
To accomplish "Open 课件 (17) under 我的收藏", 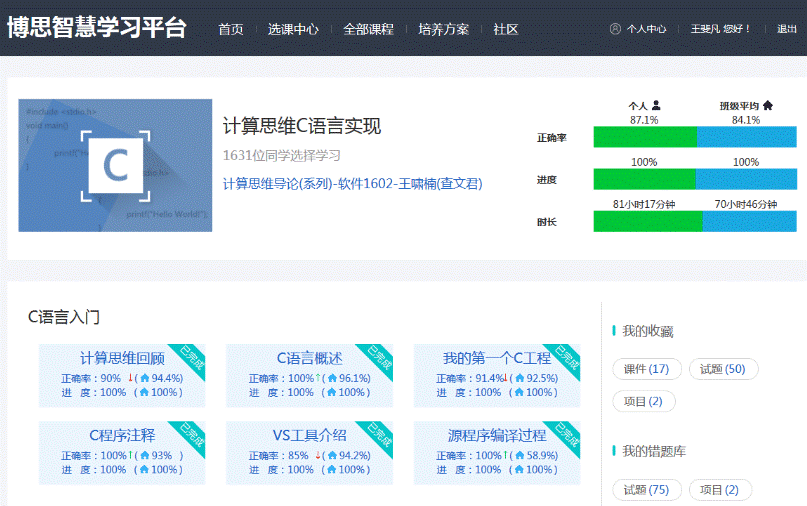I will [646, 369].
